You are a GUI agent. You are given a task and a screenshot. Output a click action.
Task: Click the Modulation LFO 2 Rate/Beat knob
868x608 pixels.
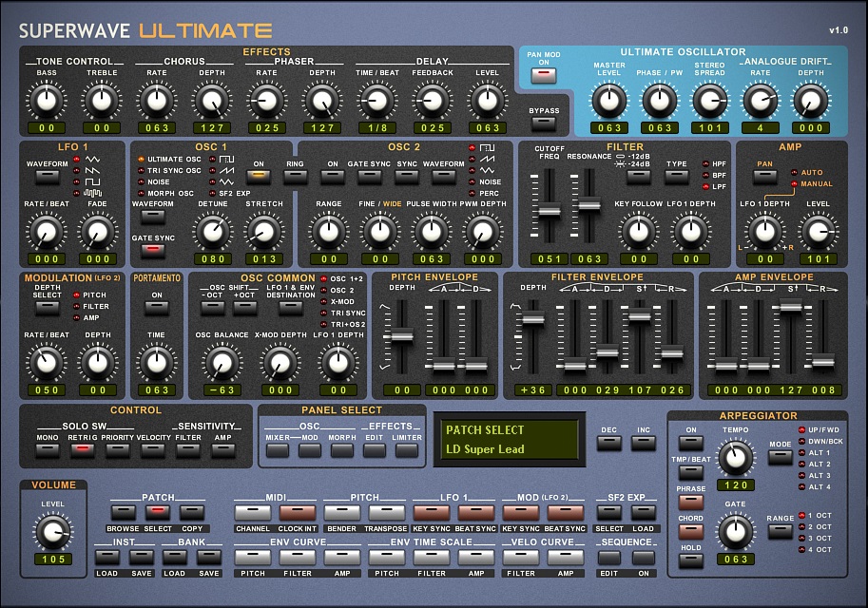47,363
